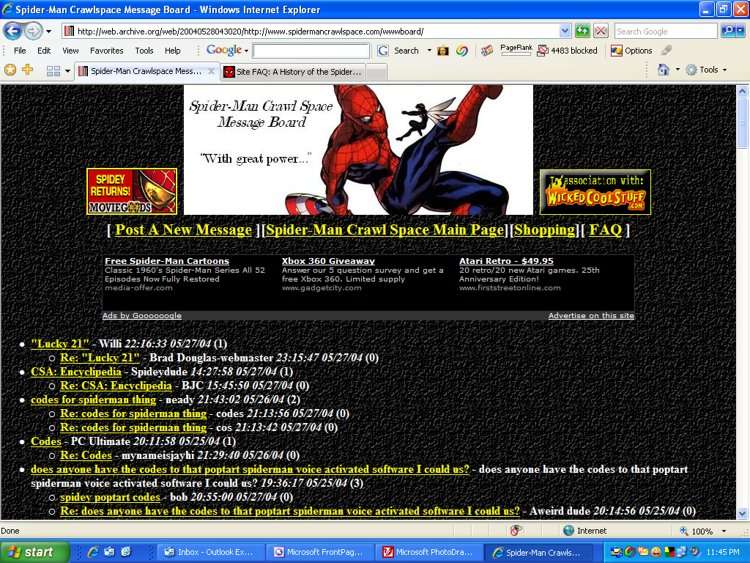750x563 pixels.
Task: Click the browser Back button
Action: click(13, 31)
